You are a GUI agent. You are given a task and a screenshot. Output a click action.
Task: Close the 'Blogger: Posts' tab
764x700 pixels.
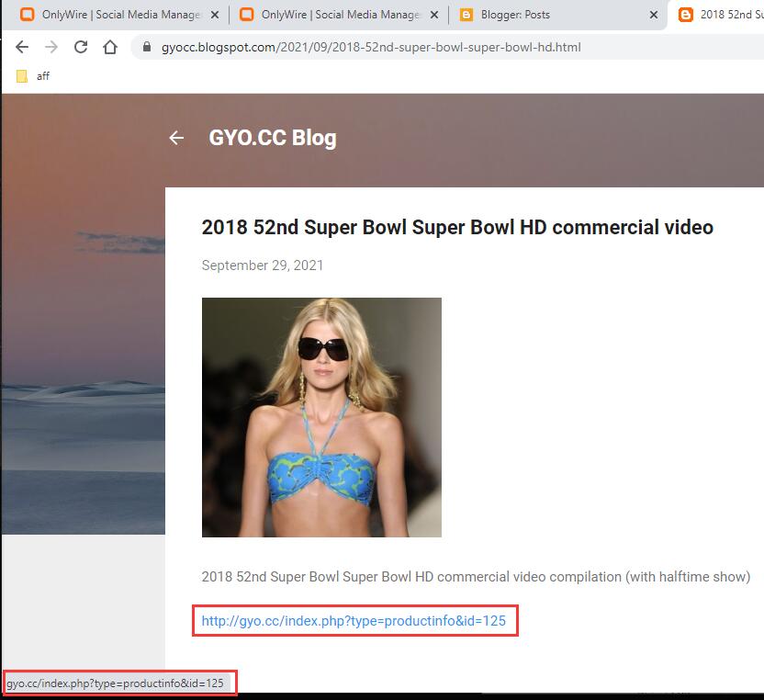(x=654, y=15)
